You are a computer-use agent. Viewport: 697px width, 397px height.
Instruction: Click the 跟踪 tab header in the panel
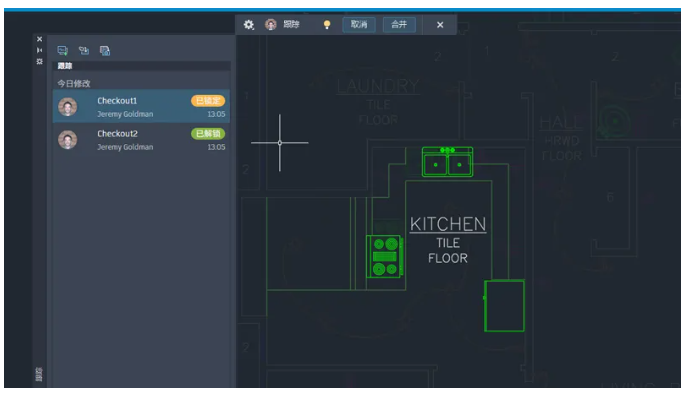(x=65, y=66)
